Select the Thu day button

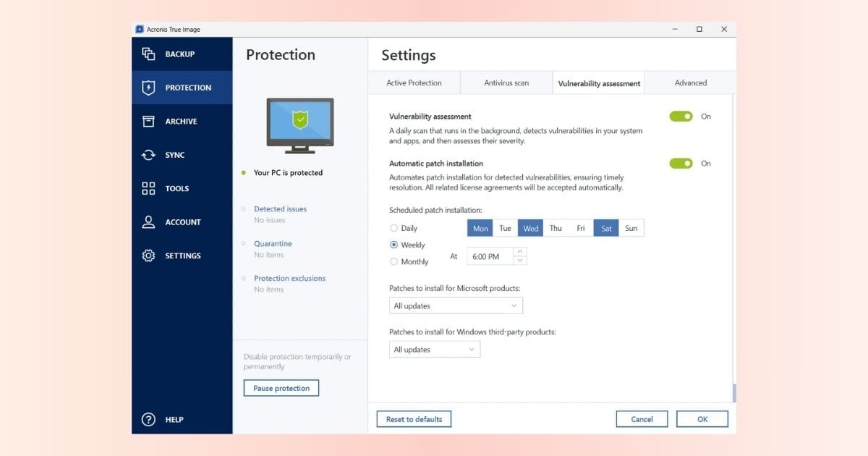(x=556, y=229)
